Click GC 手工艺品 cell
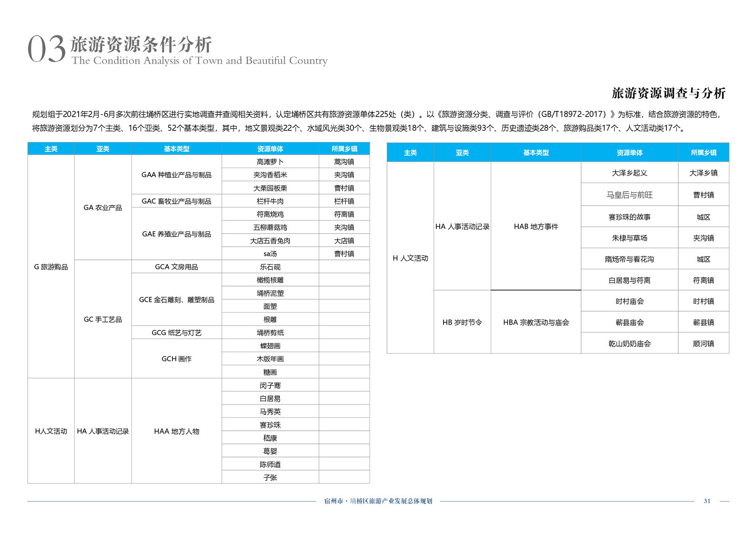Image resolution: width=756 pixels, height=534 pixels. click(103, 319)
